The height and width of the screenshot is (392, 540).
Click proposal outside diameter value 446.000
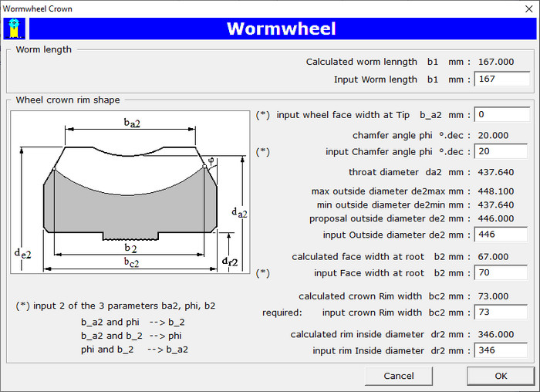[496, 218]
